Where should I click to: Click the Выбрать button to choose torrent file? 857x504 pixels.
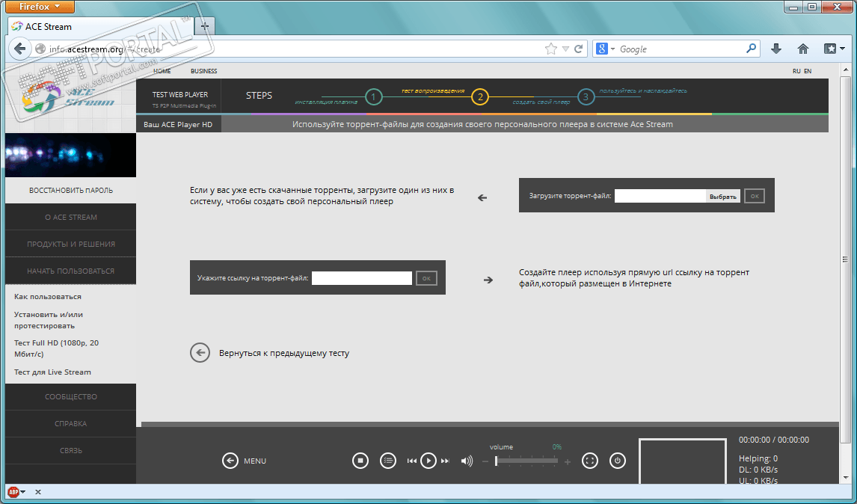[723, 196]
